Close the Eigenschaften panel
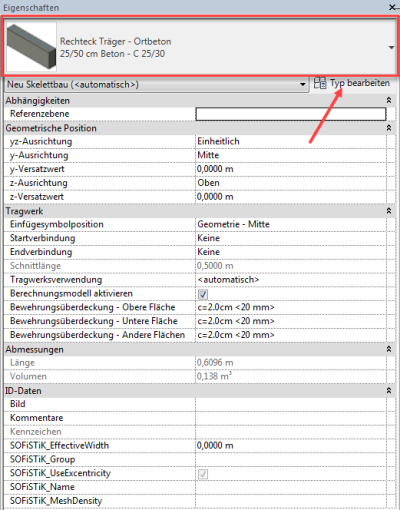The width and height of the screenshot is (400, 510). [x=393, y=7]
